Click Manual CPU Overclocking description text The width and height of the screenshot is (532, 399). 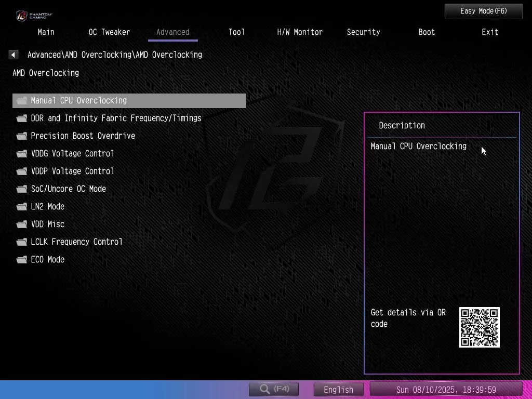(418, 146)
